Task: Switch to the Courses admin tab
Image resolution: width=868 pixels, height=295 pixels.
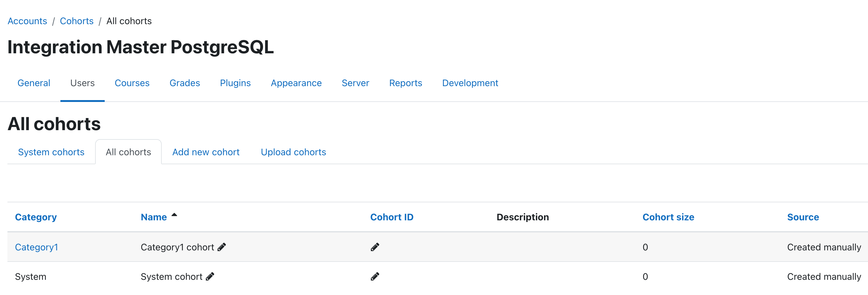Action: 132,83
